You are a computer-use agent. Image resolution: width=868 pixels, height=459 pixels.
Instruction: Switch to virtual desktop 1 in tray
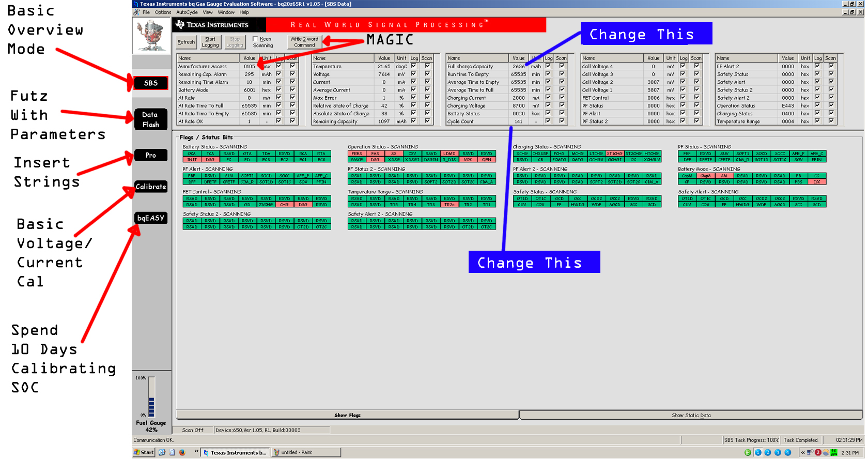[x=758, y=452]
